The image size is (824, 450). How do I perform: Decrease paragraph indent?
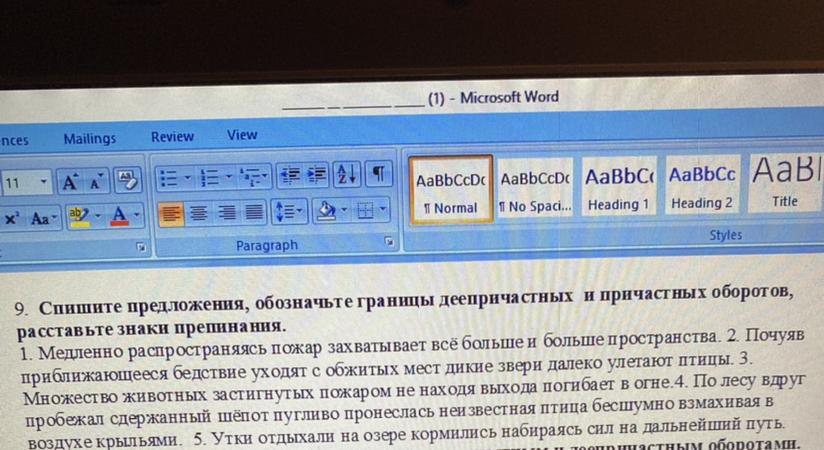(x=290, y=175)
